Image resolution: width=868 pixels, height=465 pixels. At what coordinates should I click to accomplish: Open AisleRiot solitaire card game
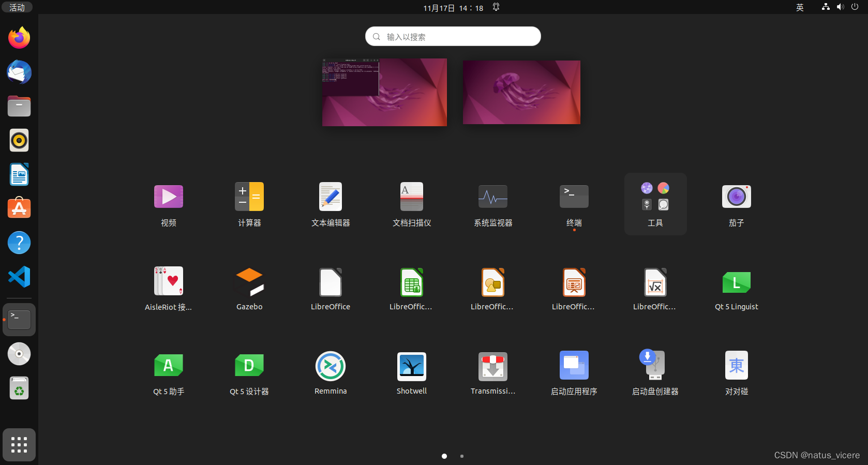(169, 288)
